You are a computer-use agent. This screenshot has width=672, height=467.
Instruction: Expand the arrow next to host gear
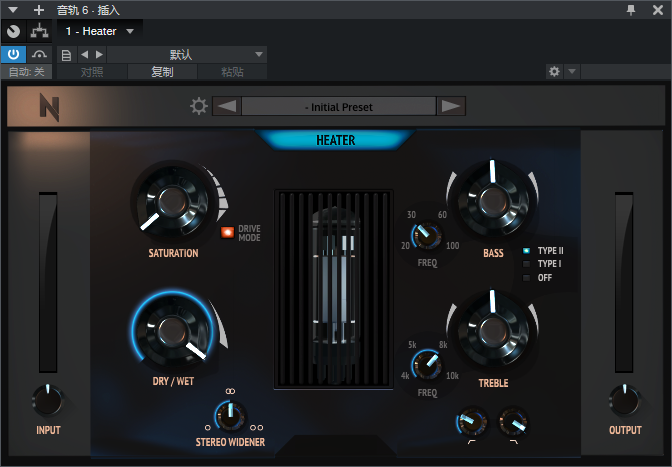point(572,72)
